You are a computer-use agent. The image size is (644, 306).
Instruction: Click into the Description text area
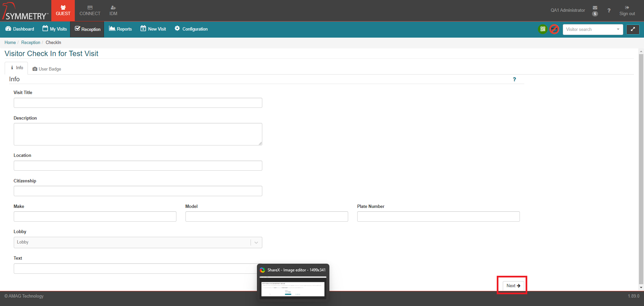coord(138,134)
